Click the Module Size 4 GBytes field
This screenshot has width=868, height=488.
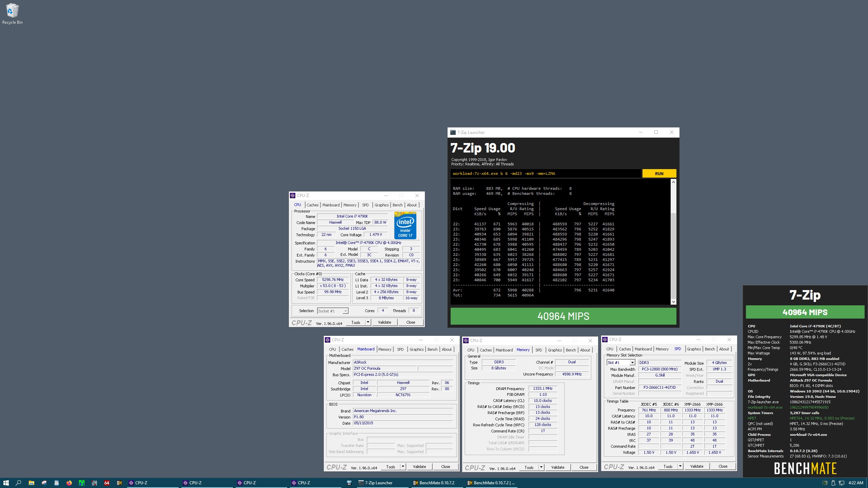point(719,363)
